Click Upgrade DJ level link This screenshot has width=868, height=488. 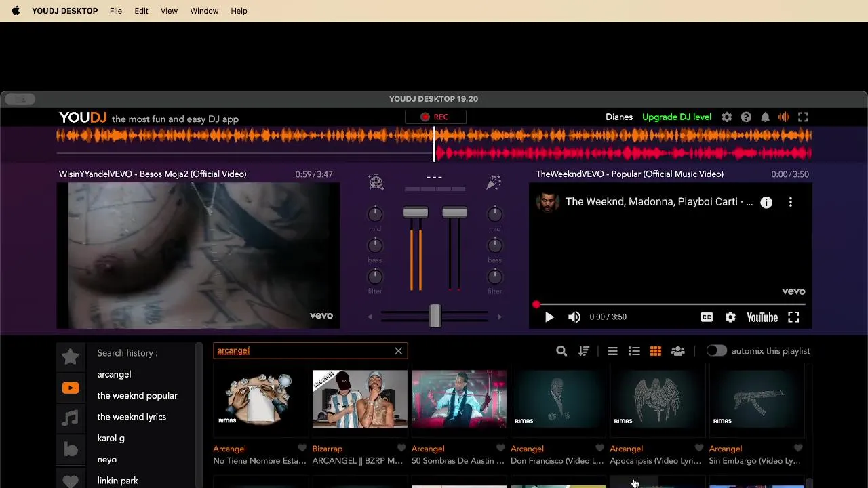pos(677,117)
